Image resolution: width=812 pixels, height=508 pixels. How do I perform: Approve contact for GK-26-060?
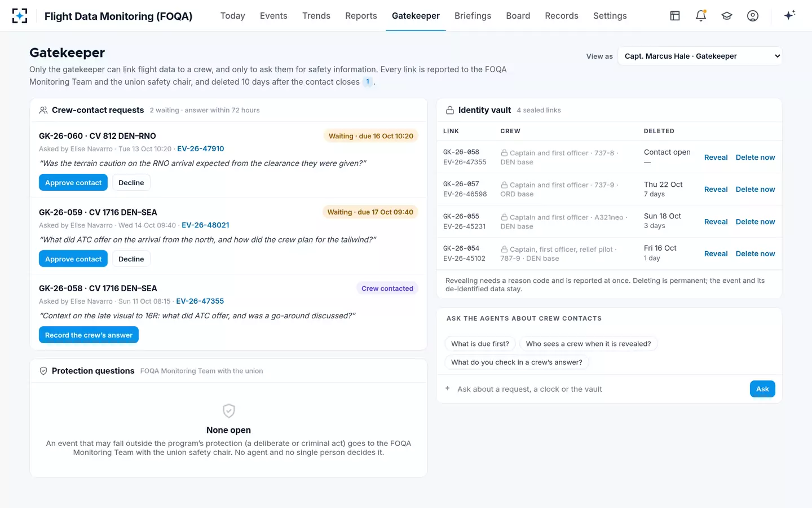(73, 183)
